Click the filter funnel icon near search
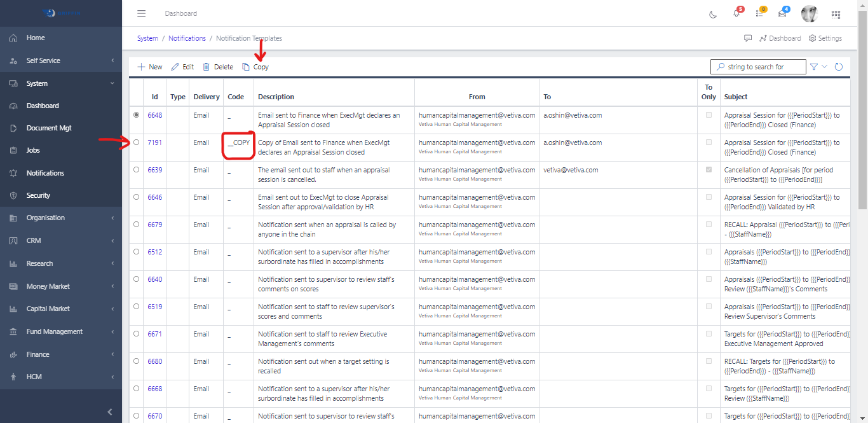The width and height of the screenshot is (868, 423). tap(813, 66)
